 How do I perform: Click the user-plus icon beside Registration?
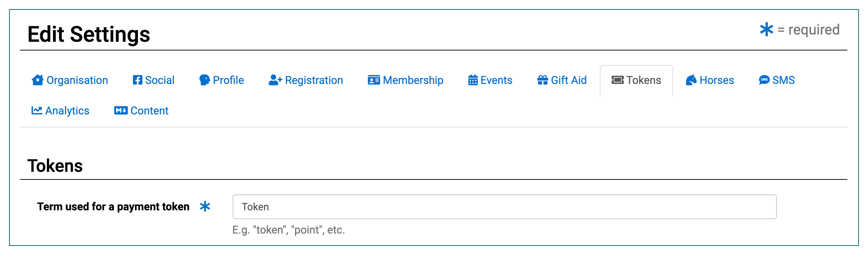pos(275,80)
